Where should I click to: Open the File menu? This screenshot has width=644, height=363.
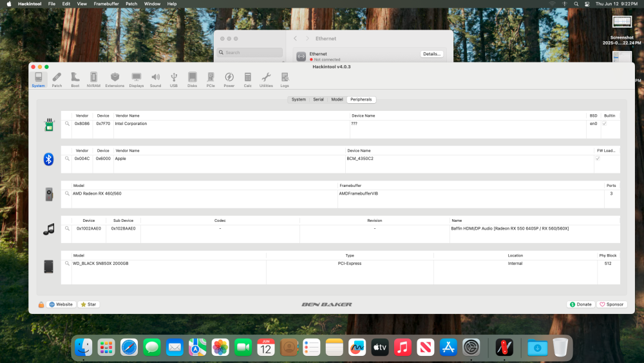click(52, 4)
